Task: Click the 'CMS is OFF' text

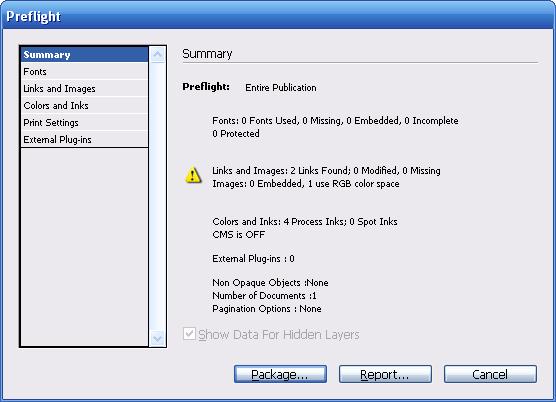Action: pos(239,235)
